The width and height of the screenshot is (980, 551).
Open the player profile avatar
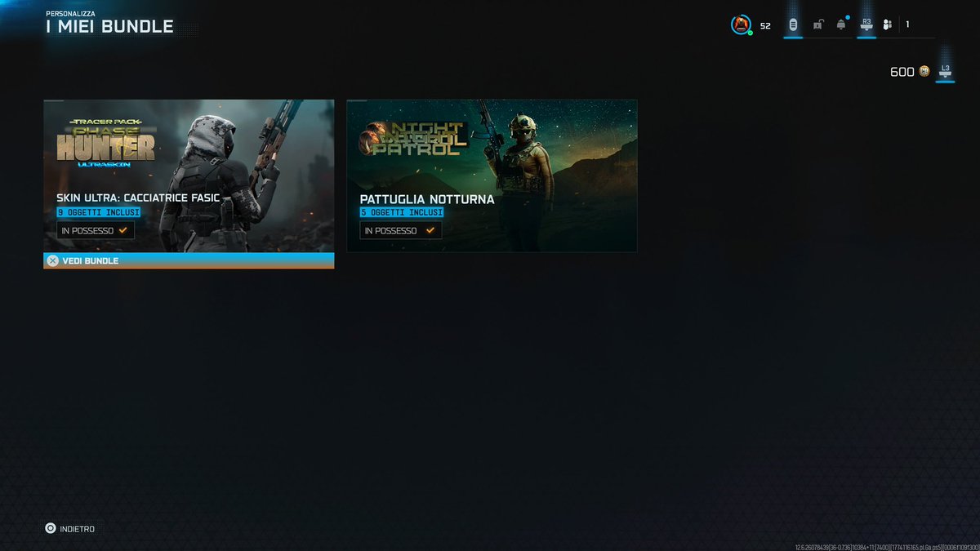pos(741,25)
